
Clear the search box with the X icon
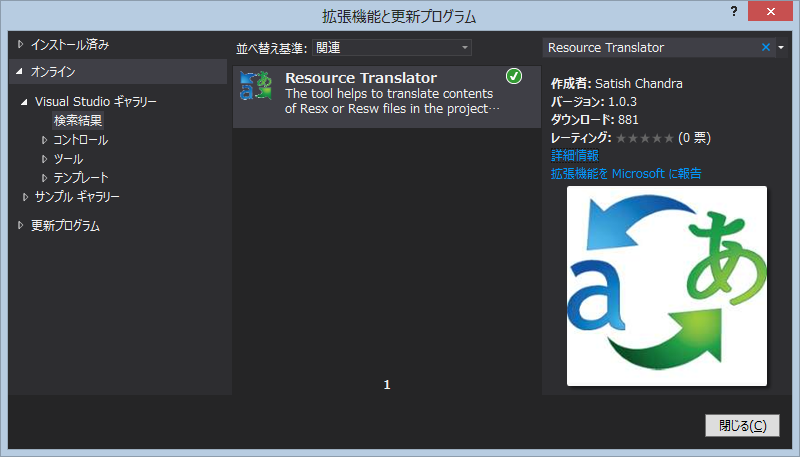pyautogui.click(x=765, y=47)
